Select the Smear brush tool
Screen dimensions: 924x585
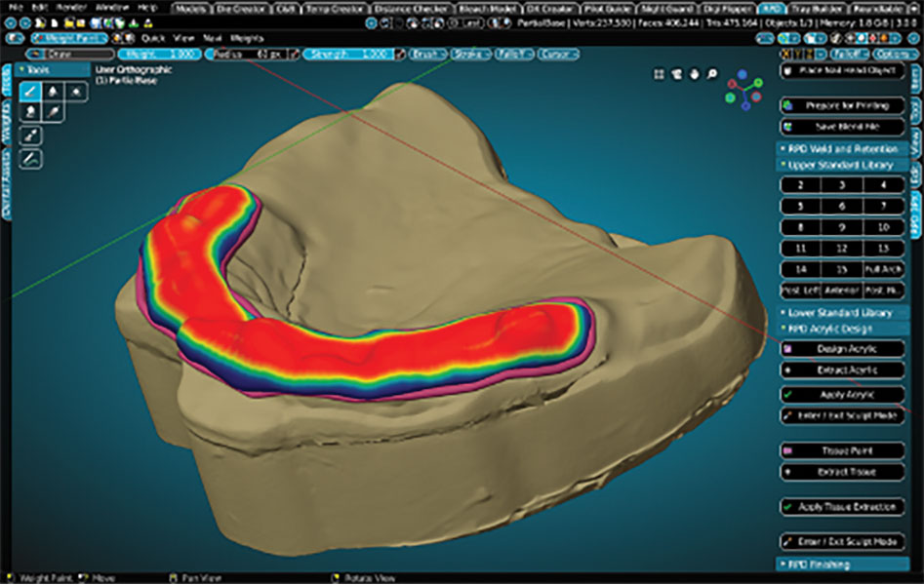[30, 113]
